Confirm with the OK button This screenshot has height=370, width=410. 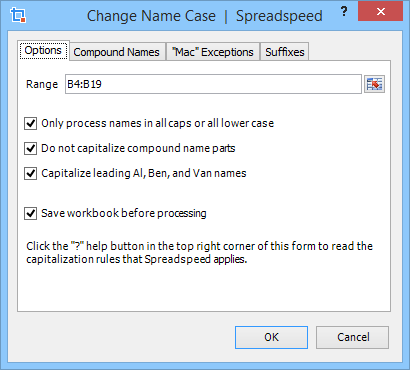[x=271, y=337]
